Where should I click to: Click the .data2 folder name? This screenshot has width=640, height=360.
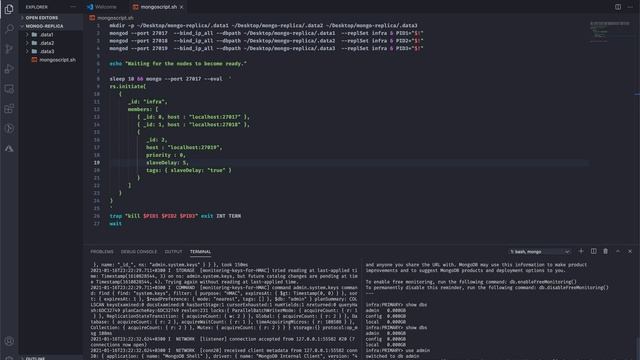point(47,43)
